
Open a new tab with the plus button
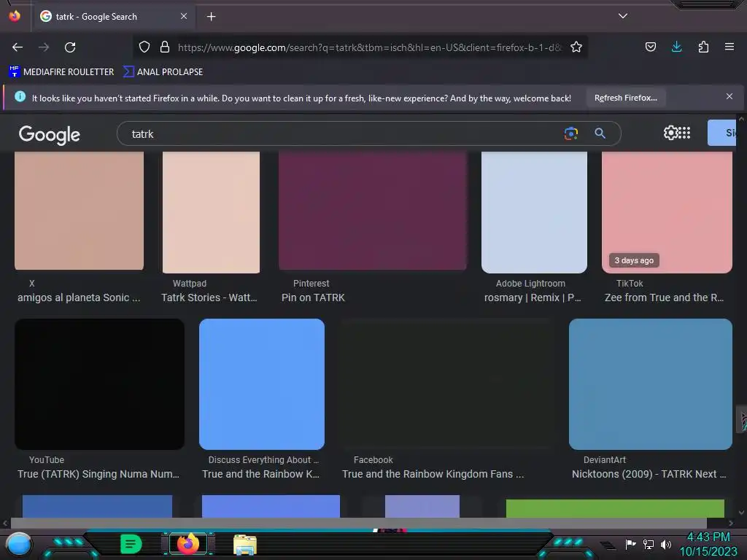tap(211, 17)
